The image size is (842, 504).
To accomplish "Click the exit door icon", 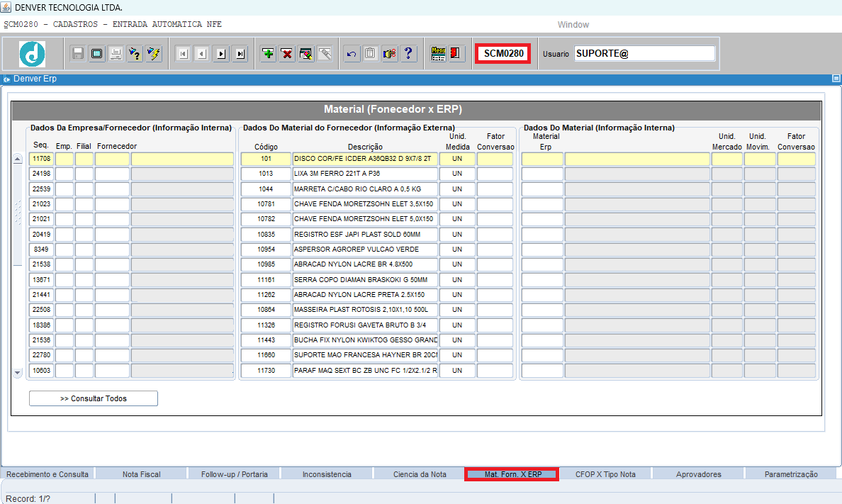I will pos(456,54).
